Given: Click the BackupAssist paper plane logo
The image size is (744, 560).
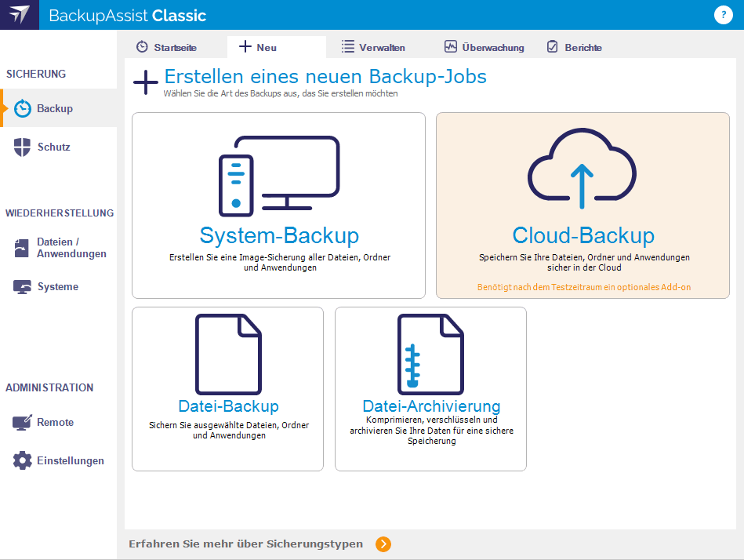Looking at the screenshot, I should pos(20,15).
